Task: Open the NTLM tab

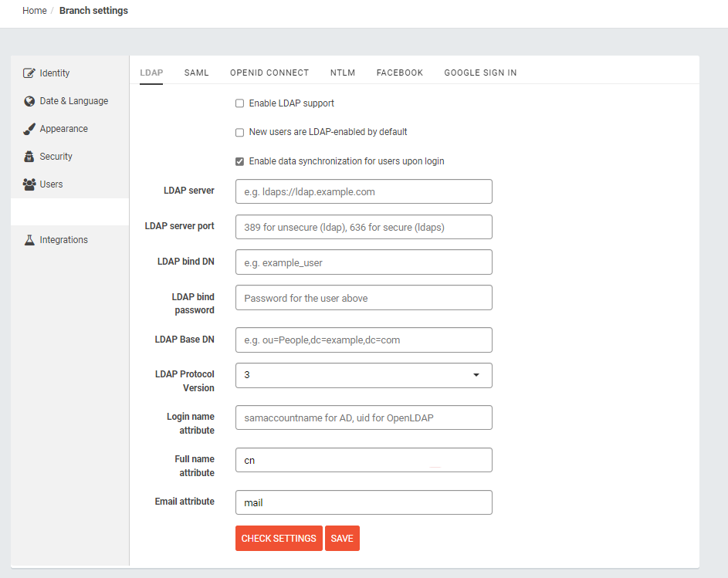Action: pos(343,73)
